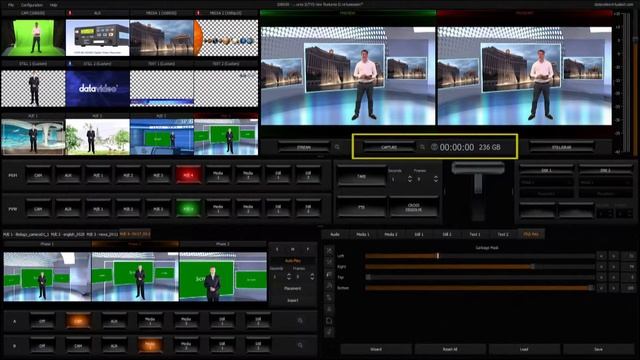Image resolution: width=640 pixels, height=360 pixels.
Task: Click the clock icon before the 00:00:00 timer
Action: coord(434,147)
